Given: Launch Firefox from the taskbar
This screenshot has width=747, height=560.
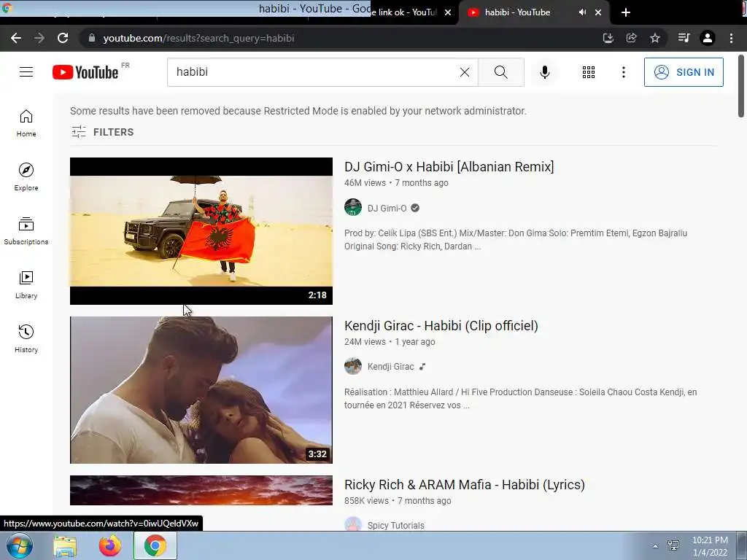Looking at the screenshot, I should 110,545.
